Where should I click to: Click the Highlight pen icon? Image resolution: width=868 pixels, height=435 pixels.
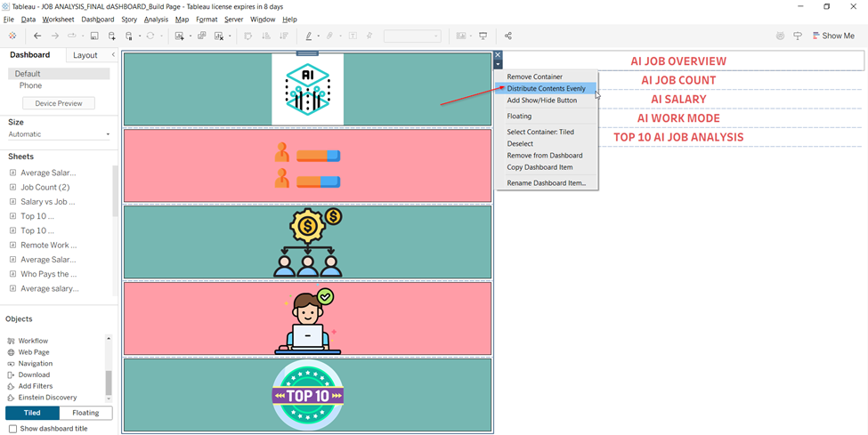(x=309, y=36)
